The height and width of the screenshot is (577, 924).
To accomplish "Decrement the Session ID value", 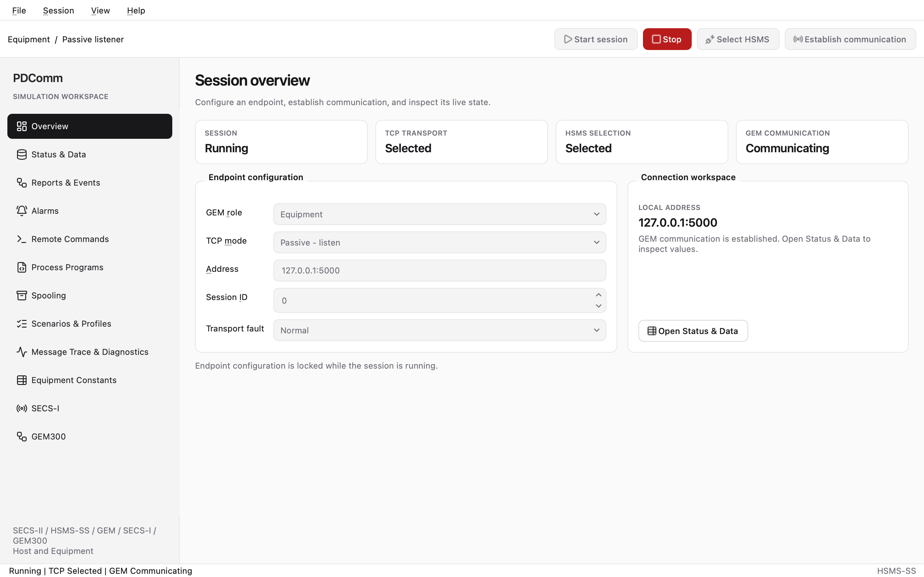I will coord(598,306).
